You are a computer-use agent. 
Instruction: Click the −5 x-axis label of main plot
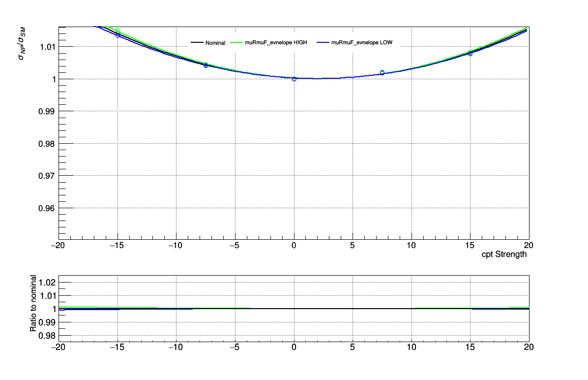(x=235, y=246)
